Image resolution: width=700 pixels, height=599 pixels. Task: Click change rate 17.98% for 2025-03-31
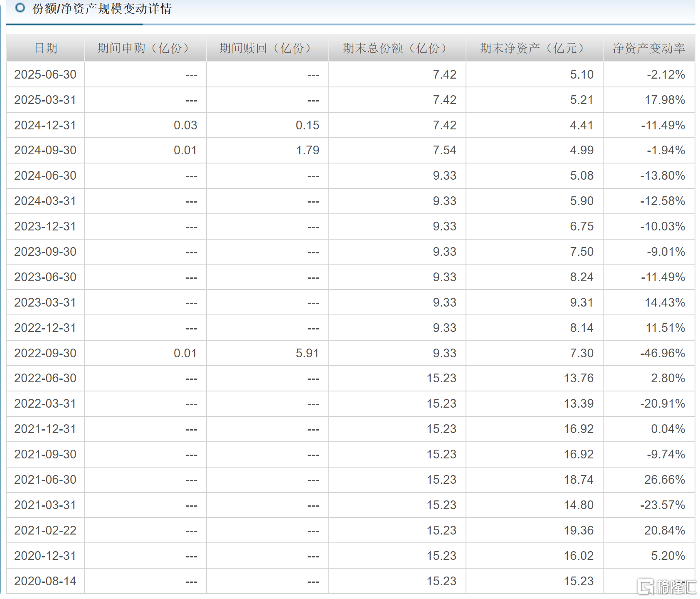[x=665, y=100]
